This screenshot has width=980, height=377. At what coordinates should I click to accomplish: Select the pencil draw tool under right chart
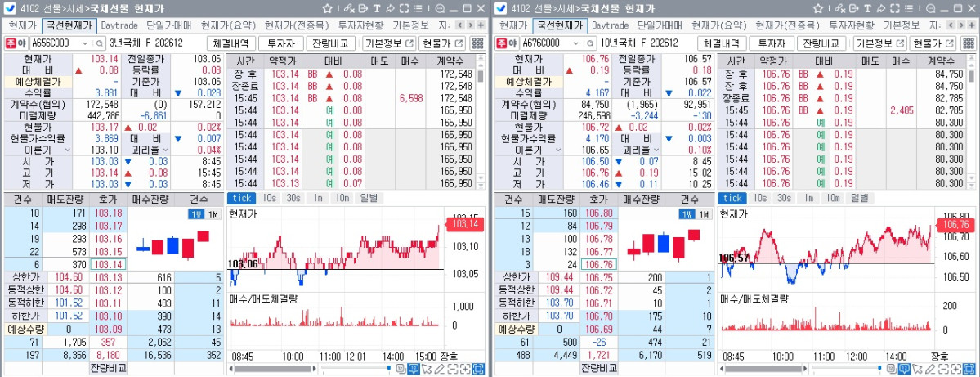point(931,369)
